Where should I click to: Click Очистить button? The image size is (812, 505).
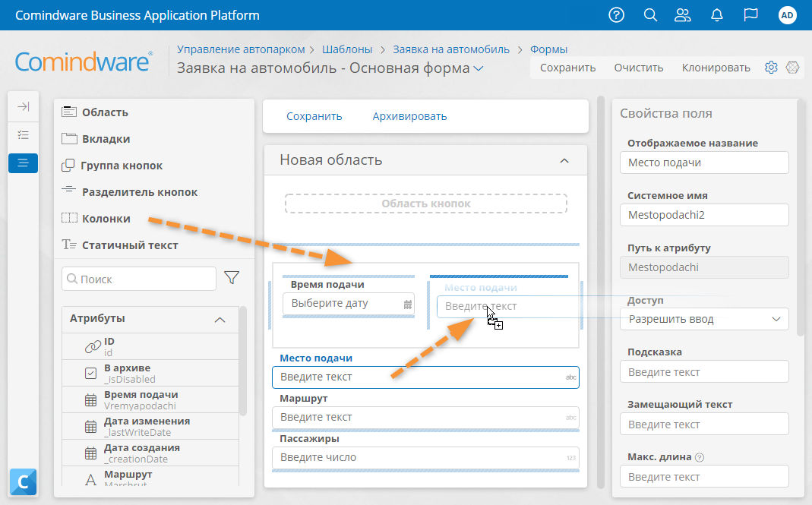click(x=639, y=68)
